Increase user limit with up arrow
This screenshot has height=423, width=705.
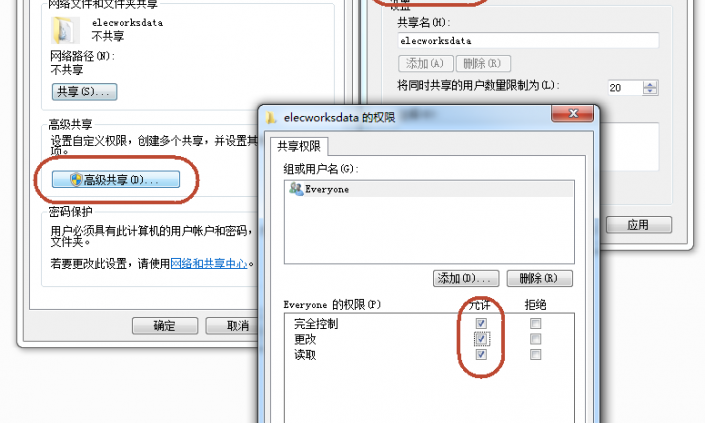(x=650, y=84)
